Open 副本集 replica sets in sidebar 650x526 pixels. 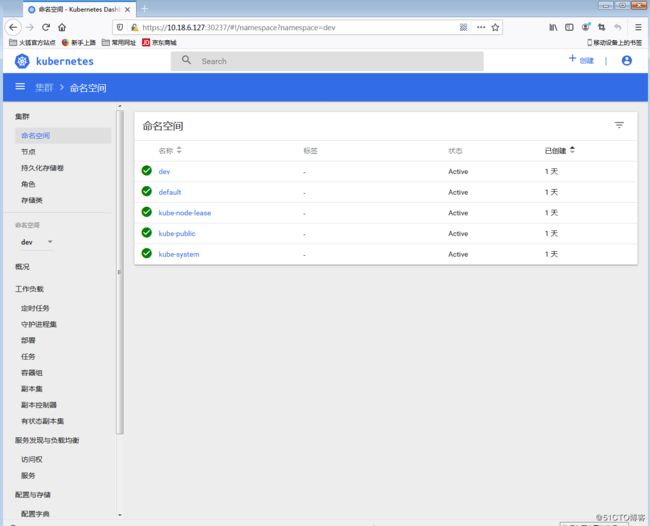tap(32, 389)
